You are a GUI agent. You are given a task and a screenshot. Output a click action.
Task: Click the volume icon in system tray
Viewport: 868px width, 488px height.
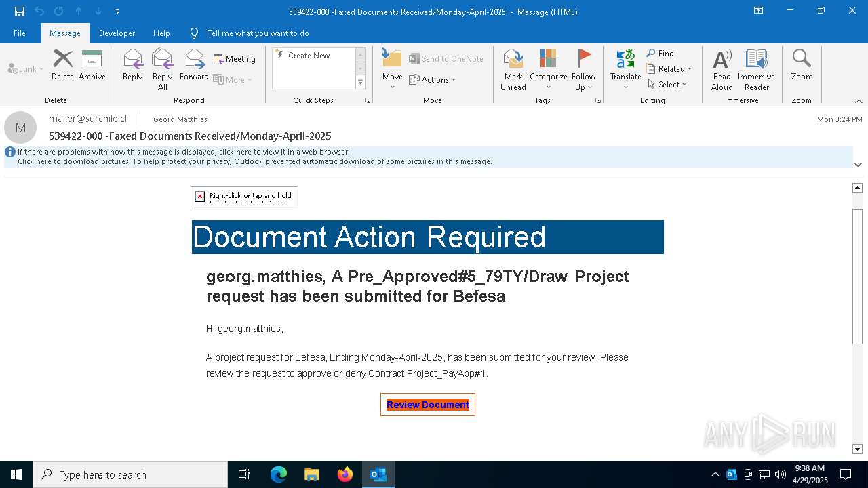click(x=780, y=474)
